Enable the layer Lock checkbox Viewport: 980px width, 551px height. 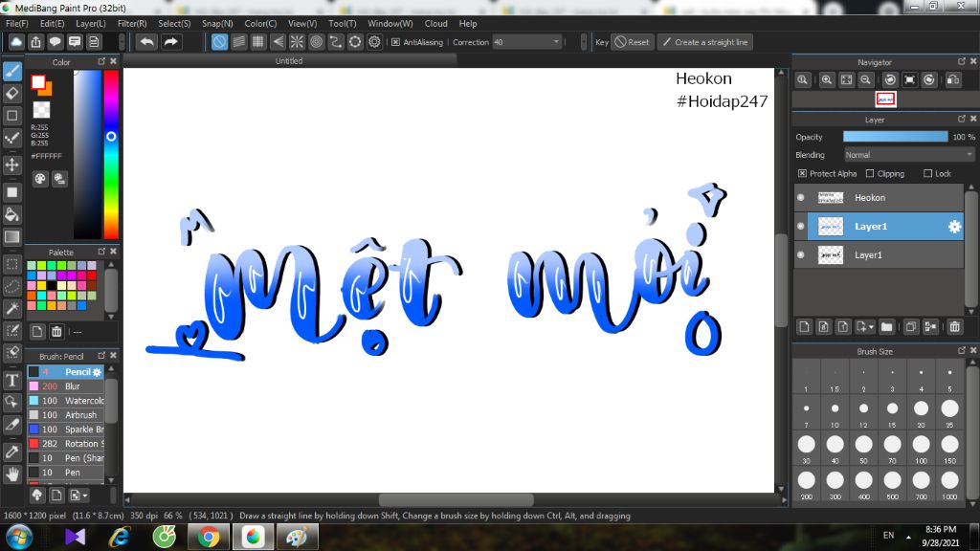(927, 174)
